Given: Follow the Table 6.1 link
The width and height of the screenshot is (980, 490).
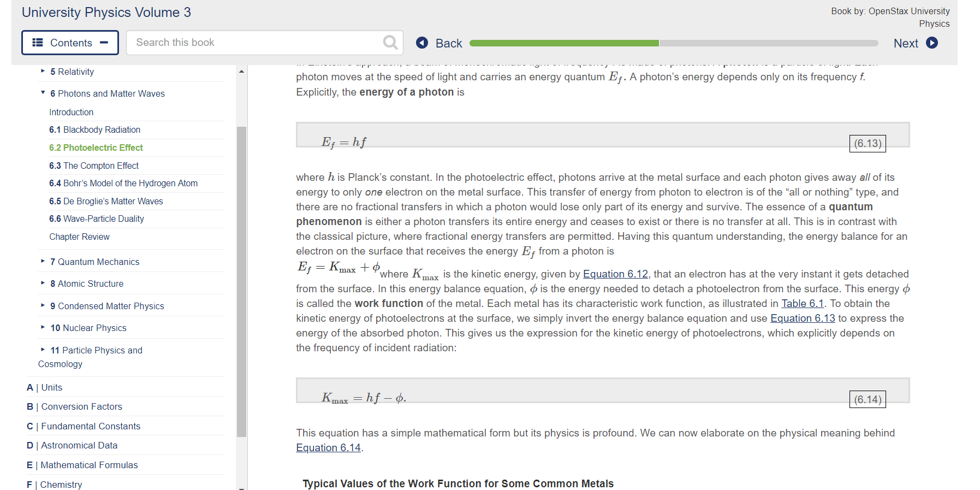Looking at the screenshot, I should [x=803, y=303].
